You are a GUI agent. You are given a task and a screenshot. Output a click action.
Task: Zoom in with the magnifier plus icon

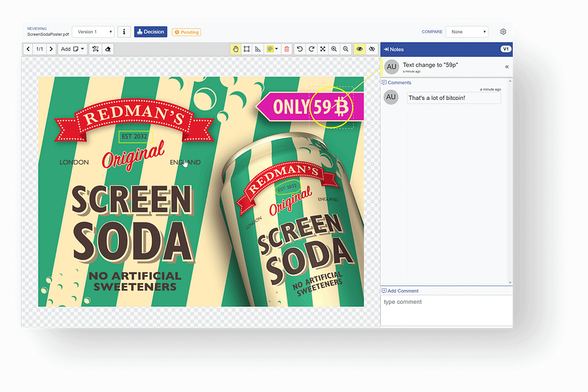click(334, 49)
